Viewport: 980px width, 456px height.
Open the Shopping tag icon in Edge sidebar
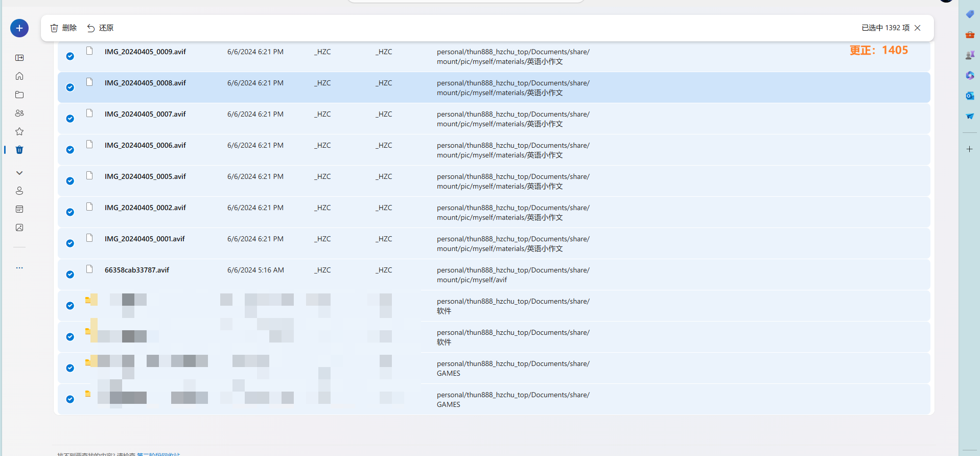click(x=970, y=14)
